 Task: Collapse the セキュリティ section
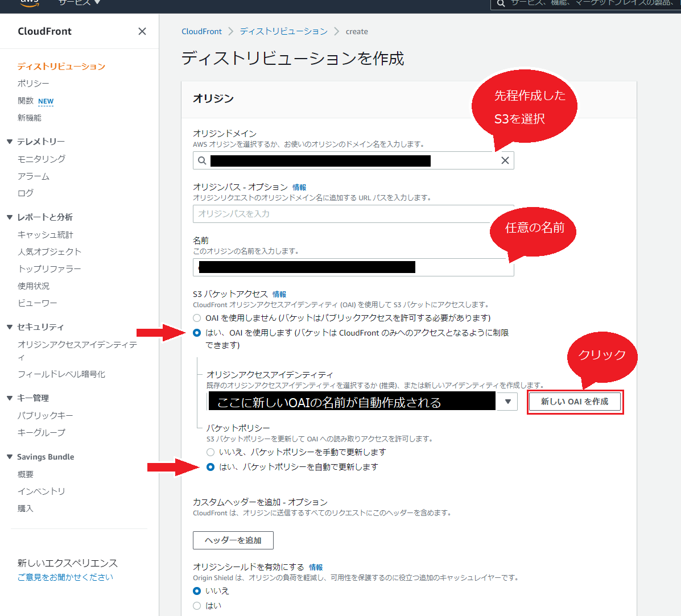click(x=10, y=327)
